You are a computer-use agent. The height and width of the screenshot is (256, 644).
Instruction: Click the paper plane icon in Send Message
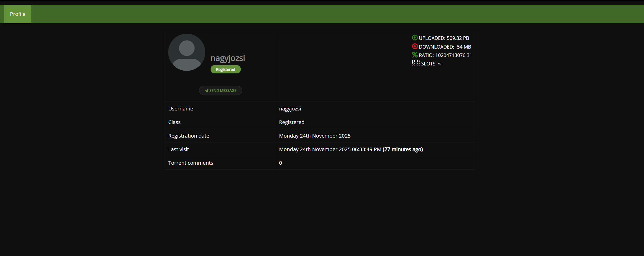click(x=206, y=90)
